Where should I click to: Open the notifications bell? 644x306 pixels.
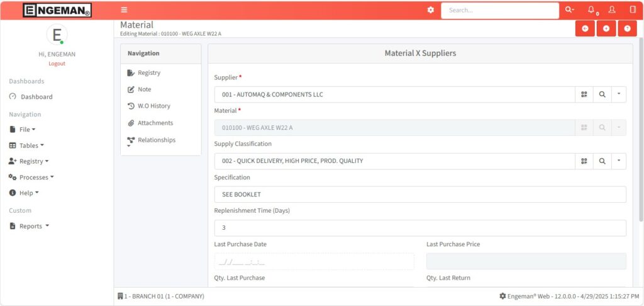(x=591, y=10)
